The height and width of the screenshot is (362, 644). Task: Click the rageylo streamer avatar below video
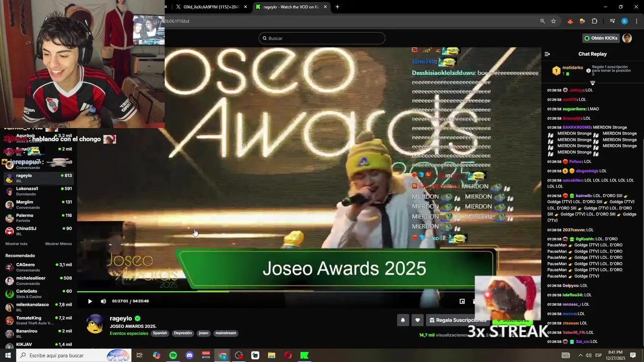(95, 324)
